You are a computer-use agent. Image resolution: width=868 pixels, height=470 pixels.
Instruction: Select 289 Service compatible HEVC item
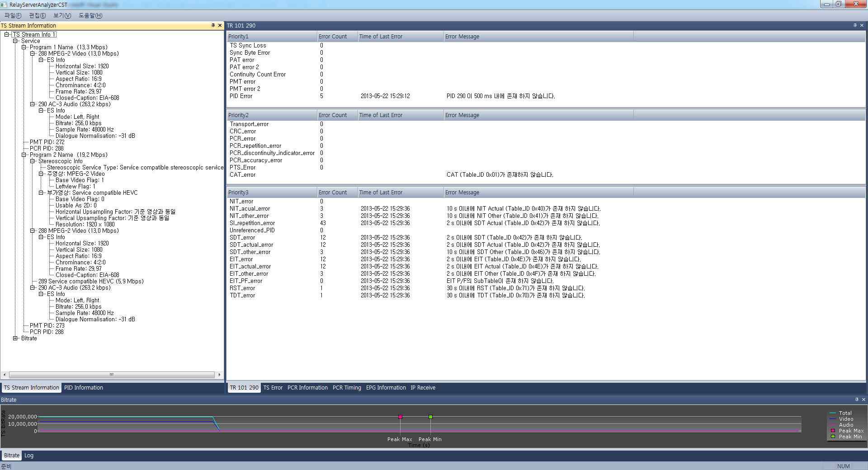pyautogui.click(x=91, y=281)
